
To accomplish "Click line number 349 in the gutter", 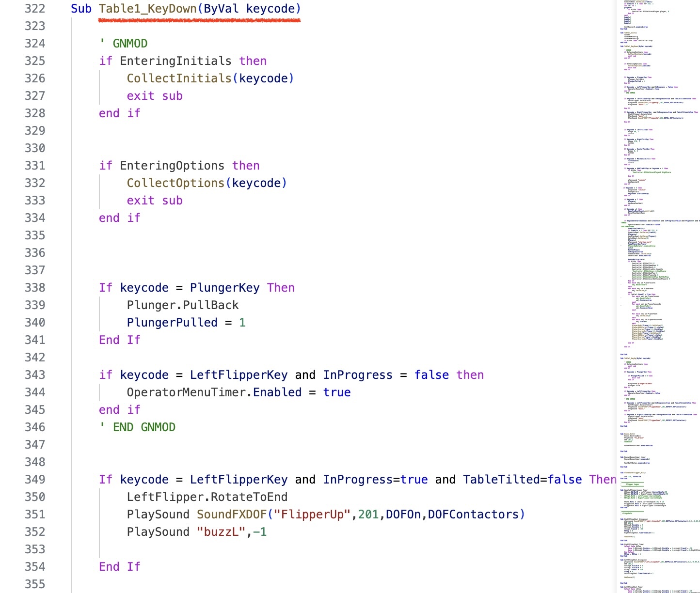I will click(35, 480).
